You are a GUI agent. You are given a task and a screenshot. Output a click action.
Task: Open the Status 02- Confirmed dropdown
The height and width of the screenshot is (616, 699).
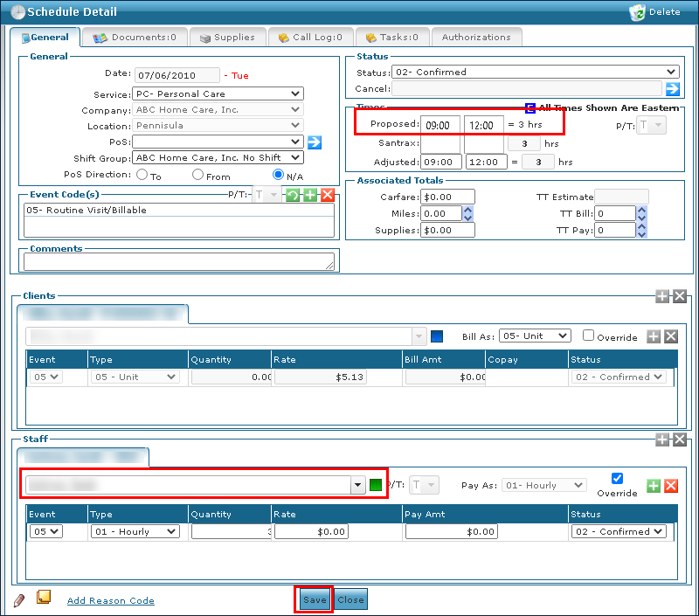click(x=535, y=72)
